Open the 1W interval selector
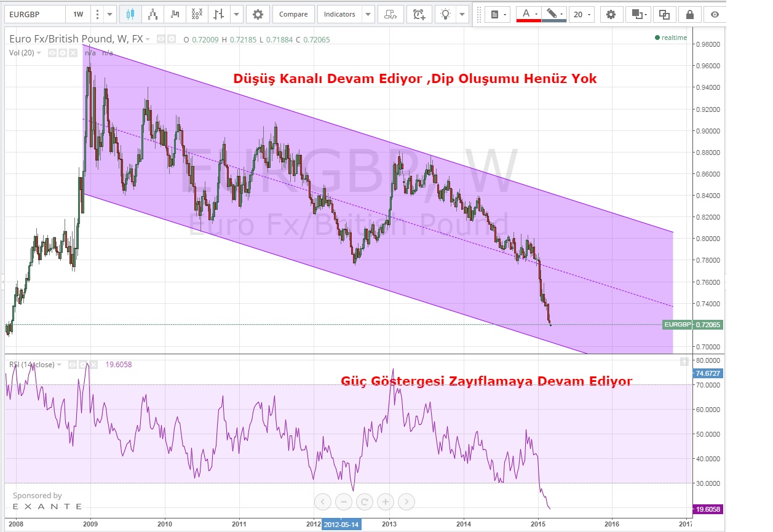 (x=78, y=14)
